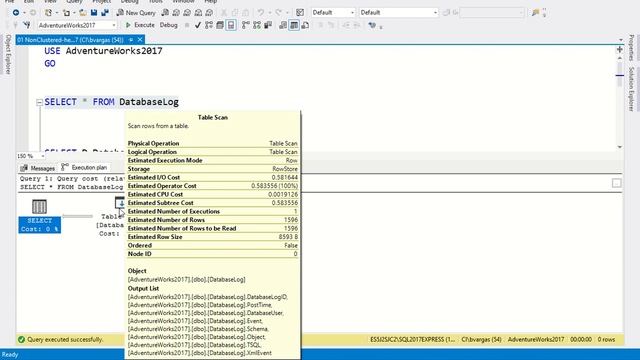Click the Save All icon
Screen dimensions: 640x360
click(x=105, y=13)
